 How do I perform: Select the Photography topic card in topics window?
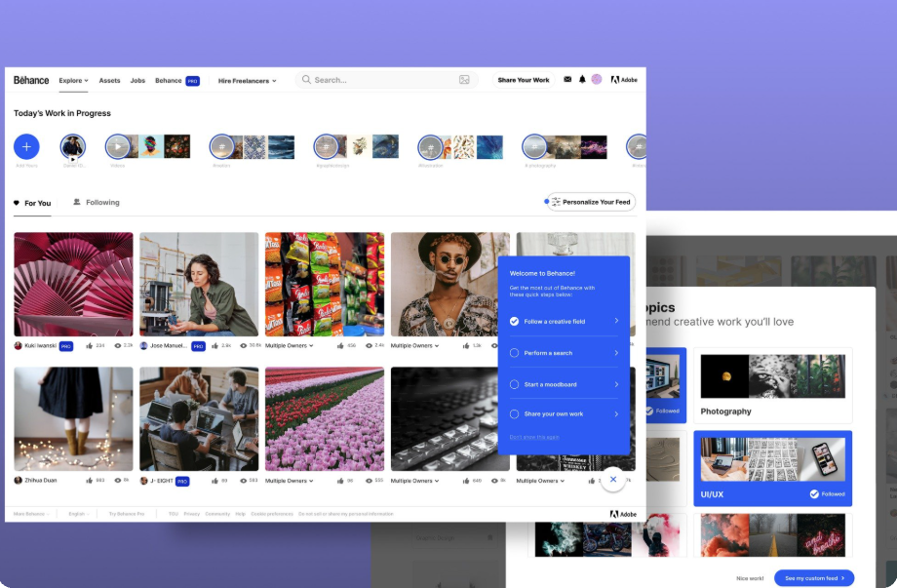click(773, 385)
